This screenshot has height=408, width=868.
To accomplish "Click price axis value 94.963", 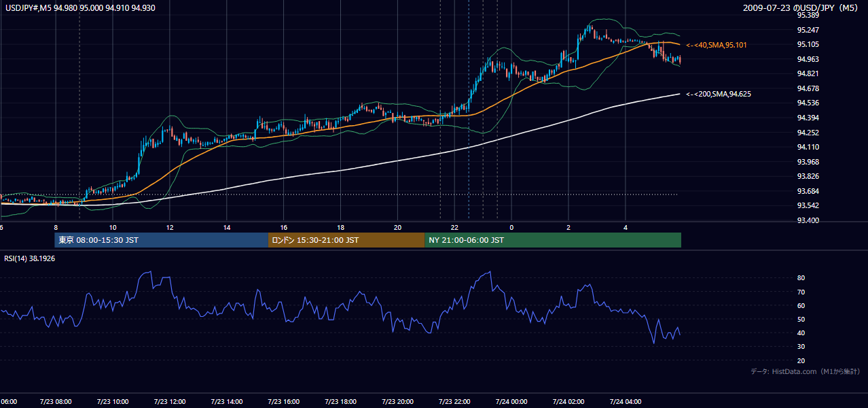I will [x=809, y=59].
